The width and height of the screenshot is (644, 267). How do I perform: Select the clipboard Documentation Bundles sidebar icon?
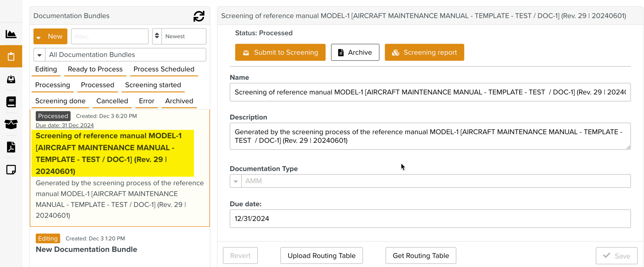pyautogui.click(x=11, y=56)
